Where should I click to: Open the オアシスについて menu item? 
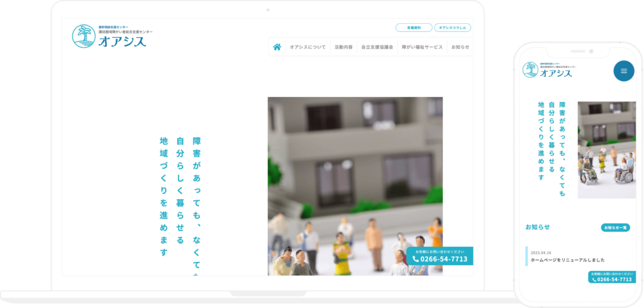click(x=308, y=47)
